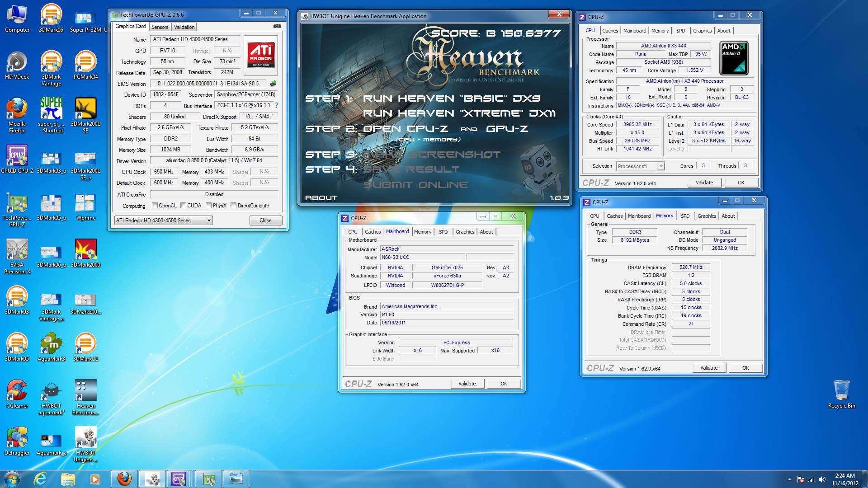Viewport: 868px width, 488px height.
Task: Toggle the DirectCompute checkbox in GPU-Z
Action: pos(234,206)
